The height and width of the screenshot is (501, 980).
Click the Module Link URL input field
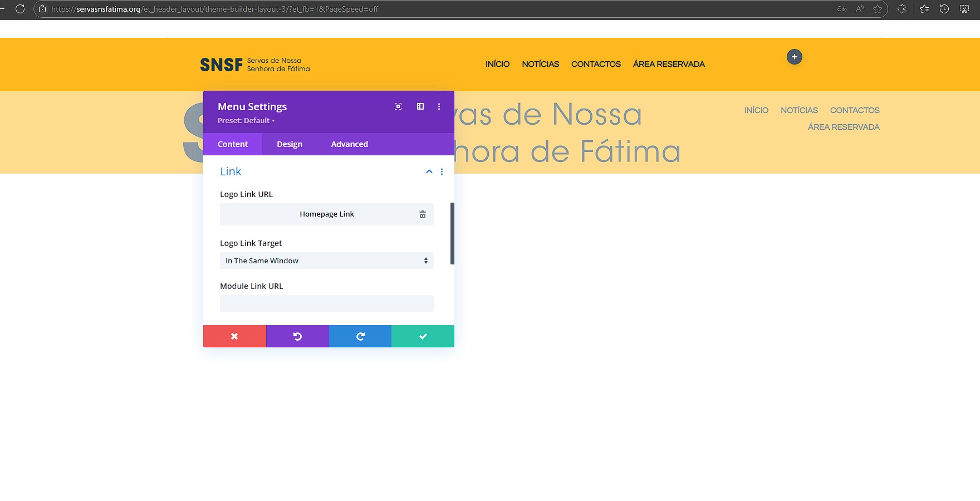click(327, 303)
